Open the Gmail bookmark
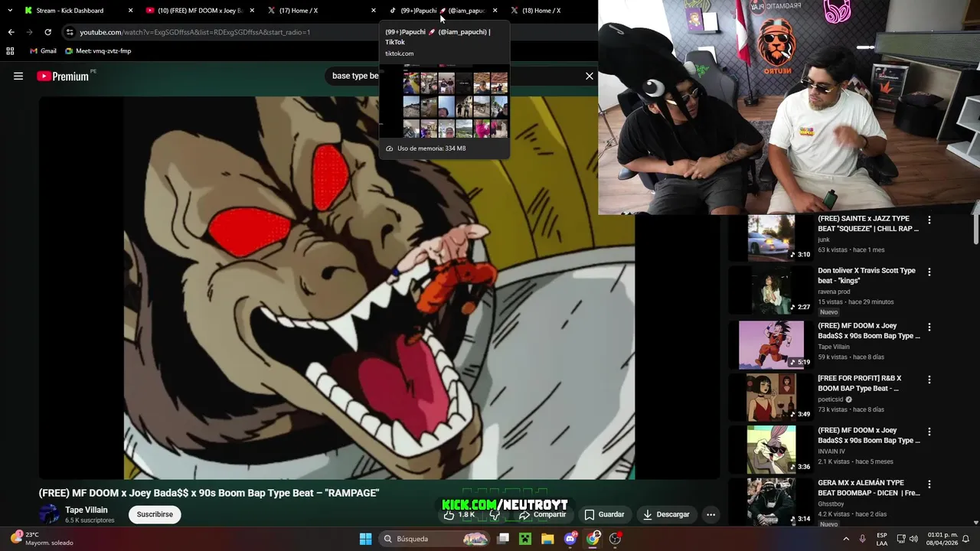 [x=43, y=51]
